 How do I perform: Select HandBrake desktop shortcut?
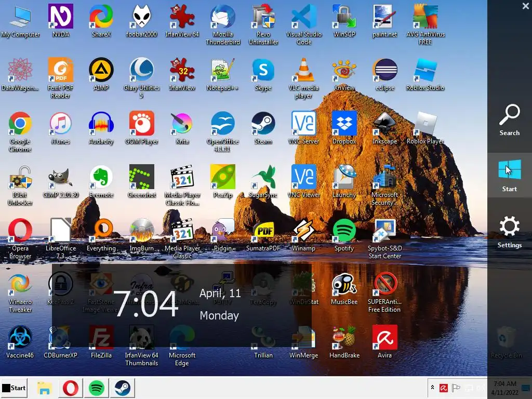tap(344, 342)
